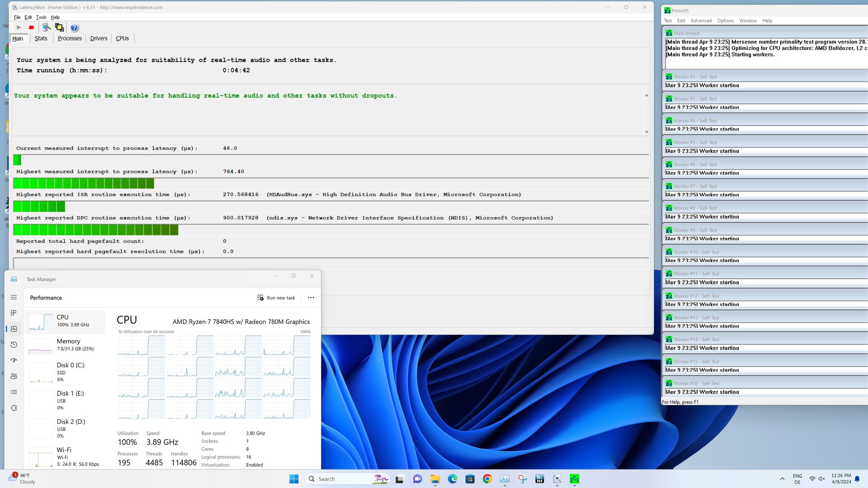Screen dimensions: 868x488
Task: Click the LatencyMon overlapping windows toolbar icon
Action: tap(59, 28)
